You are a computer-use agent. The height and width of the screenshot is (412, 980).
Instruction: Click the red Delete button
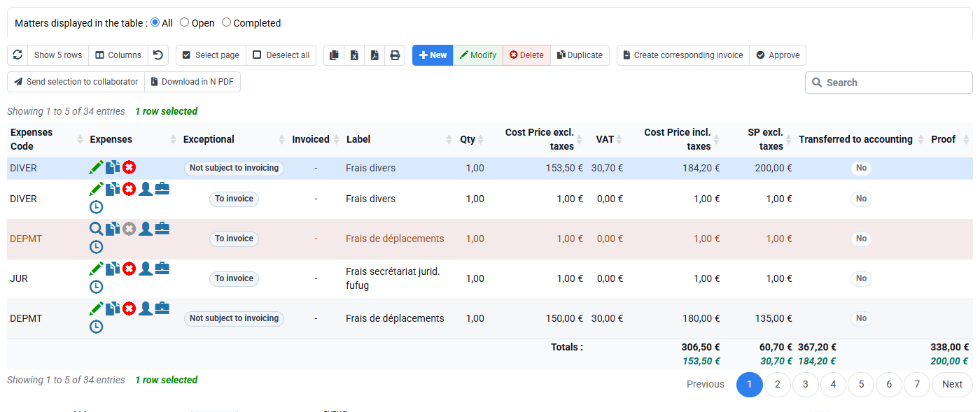(x=526, y=55)
